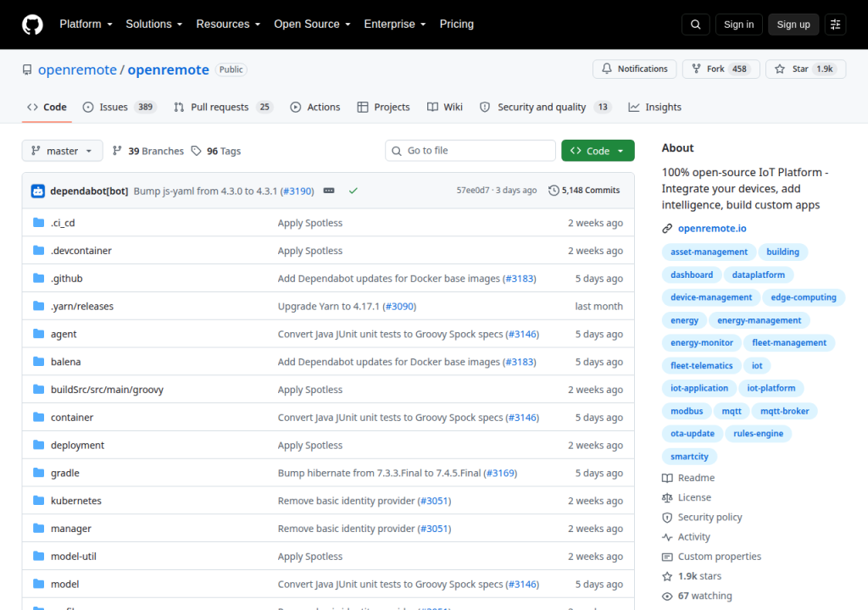Viewport: 868px width, 610px height.
Task: Click the License scales icon
Action: [x=667, y=497]
